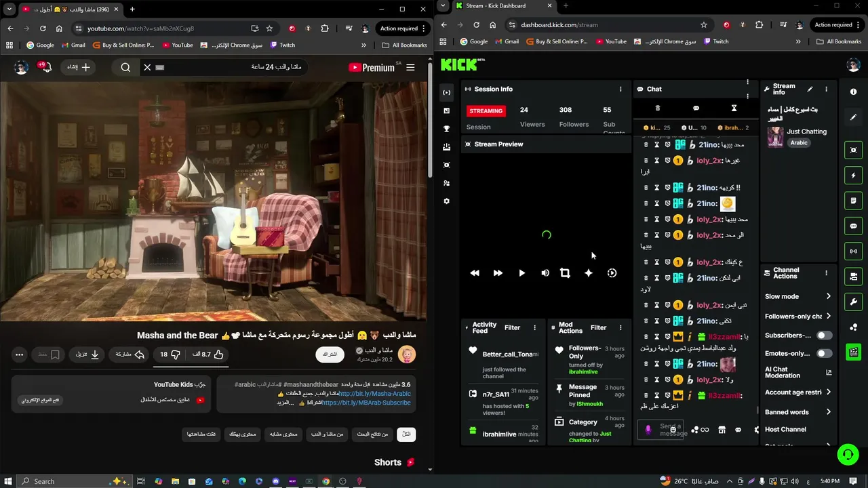Viewport: 868px width, 488px height.
Task: Dislike the Masha and the Bear video
Action: (x=170, y=354)
